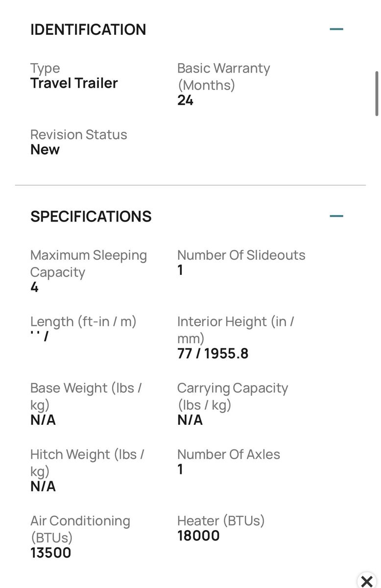The width and height of the screenshot is (381, 588).
Task: Click the Base Weight N/A value
Action: (x=43, y=420)
